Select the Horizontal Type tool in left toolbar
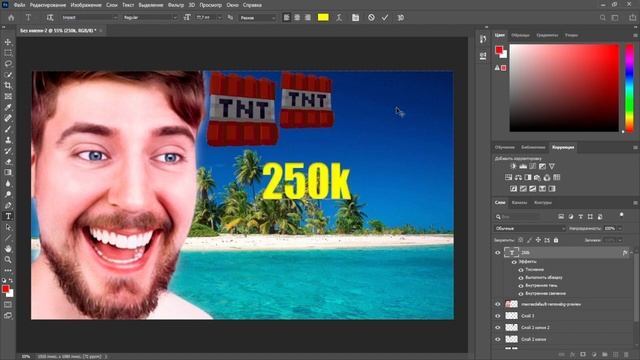 point(8,216)
